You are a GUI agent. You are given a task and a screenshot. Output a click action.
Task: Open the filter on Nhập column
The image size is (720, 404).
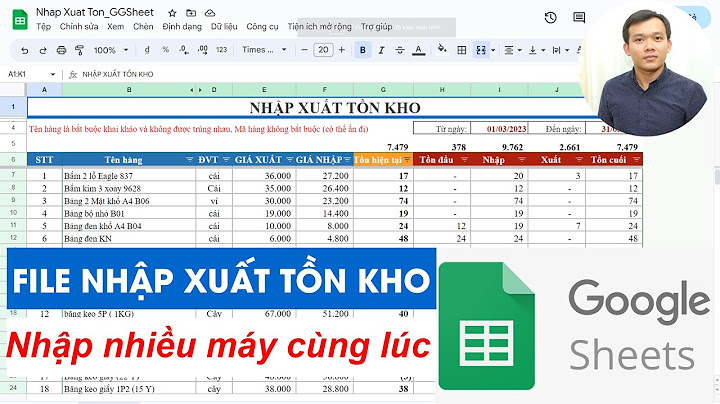tap(522, 160)
